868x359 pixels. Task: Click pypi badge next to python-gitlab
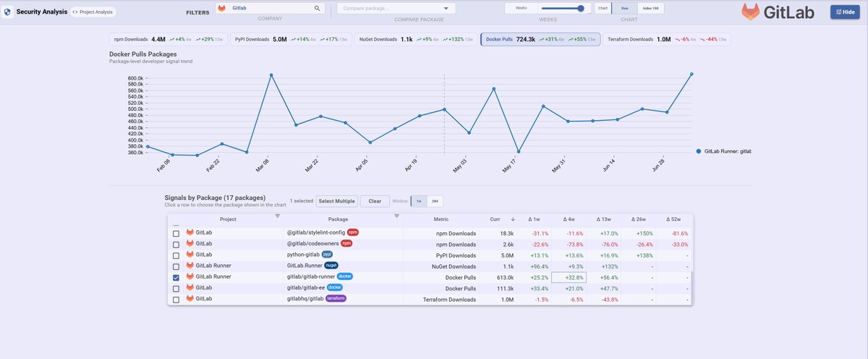pyautogui.click(x=327, y=255)
